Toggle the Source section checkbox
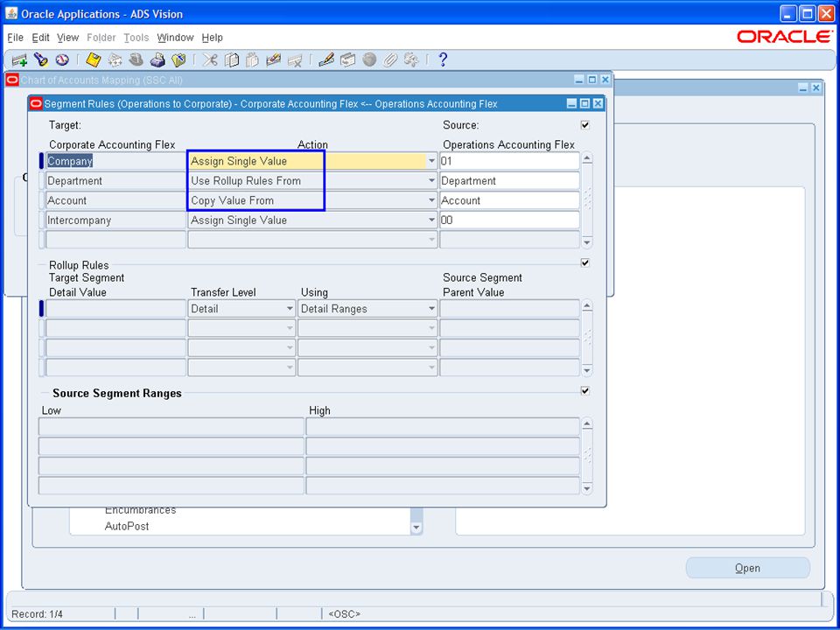The image size is (840, 630). 585,125
